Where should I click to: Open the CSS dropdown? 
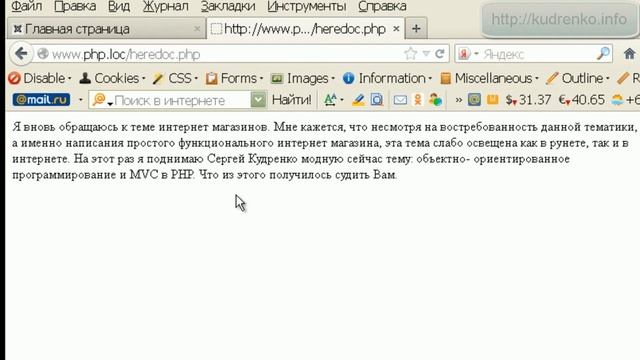point(175,78)
